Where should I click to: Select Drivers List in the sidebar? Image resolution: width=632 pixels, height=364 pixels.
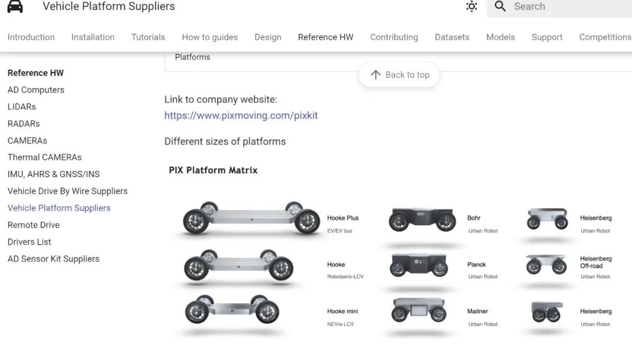tap(29, 242)
